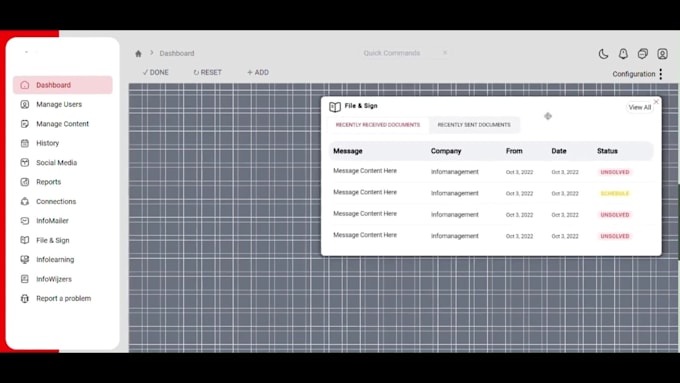Click the Dashboard breadcrumb link

[x=177, y=53]
